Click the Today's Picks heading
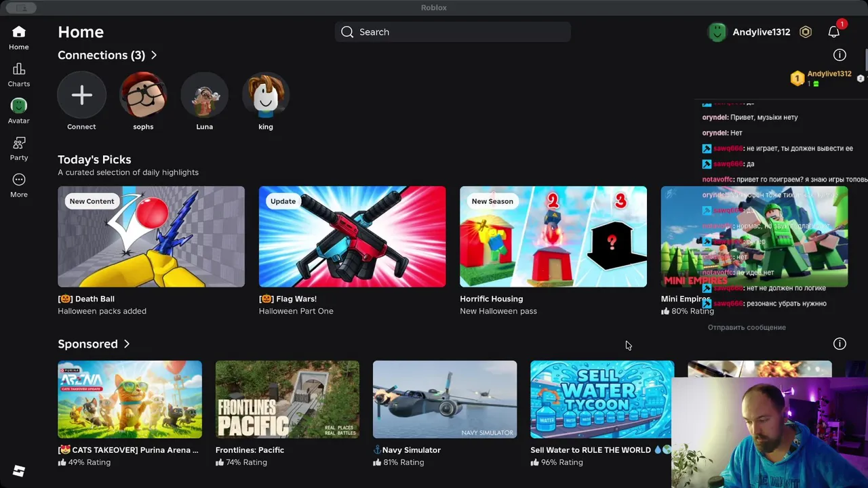868x488 pixels. [94, 159]
